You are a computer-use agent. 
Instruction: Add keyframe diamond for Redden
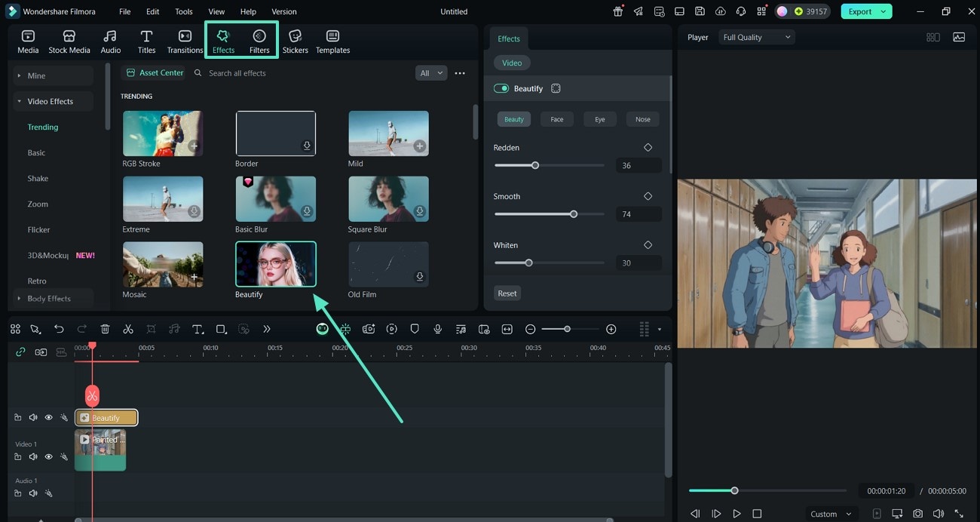pos(648,148)
